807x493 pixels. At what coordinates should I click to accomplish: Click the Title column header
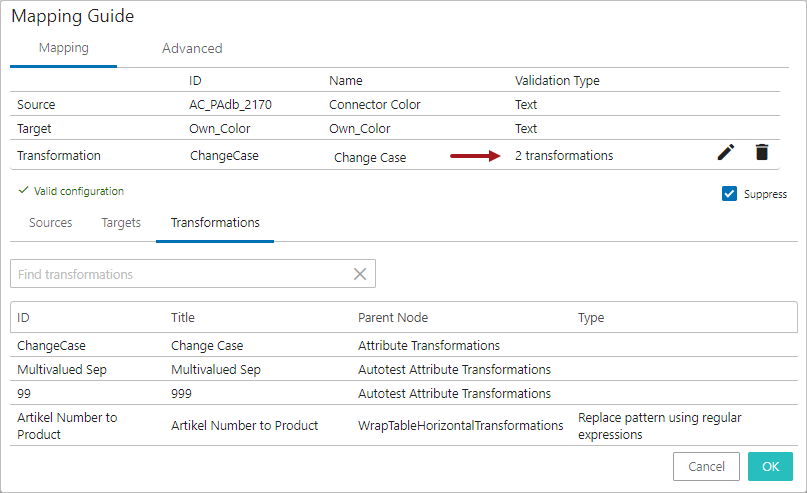[183, 318]
